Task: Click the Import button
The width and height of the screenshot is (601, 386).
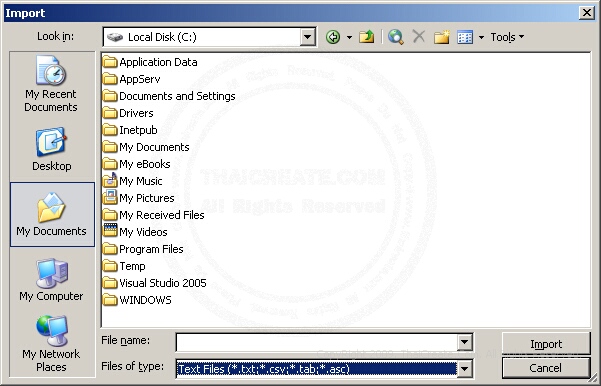Action: pos(546,344)
